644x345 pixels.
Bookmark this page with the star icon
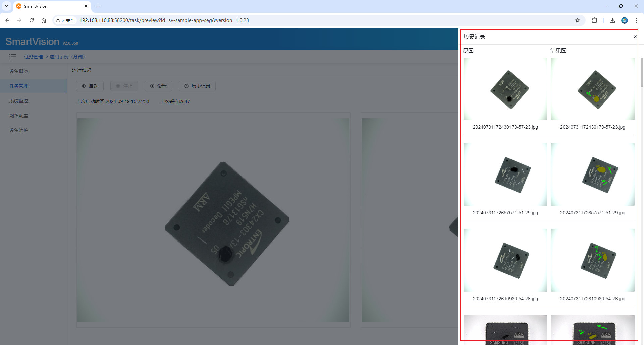pos(578,20)
